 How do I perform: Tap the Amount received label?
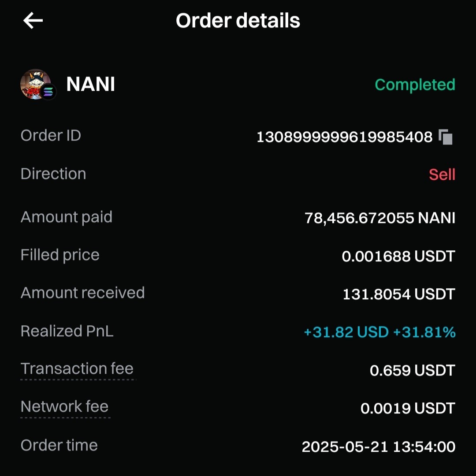(82, 293)
